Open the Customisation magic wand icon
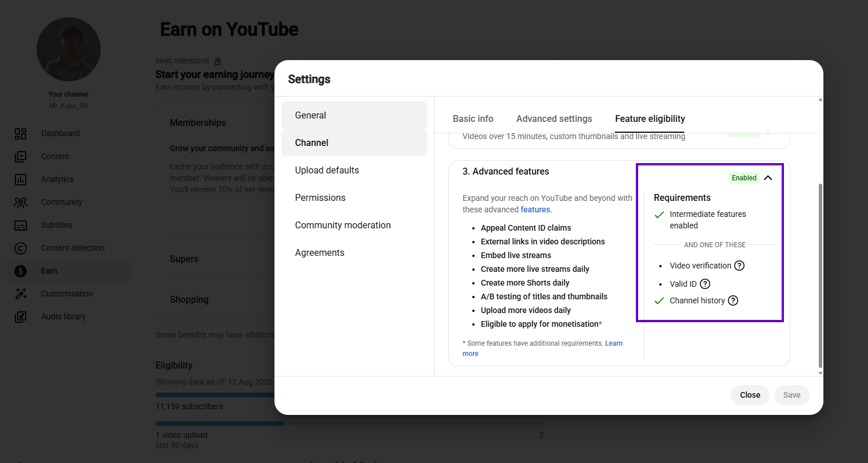Screen dimensions: 868x463 click(21, 294)
